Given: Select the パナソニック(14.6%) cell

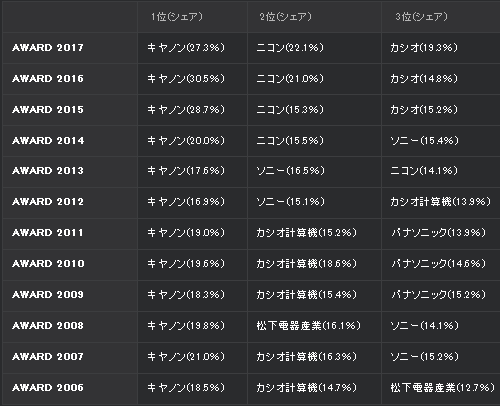Looking at the screenshot, I should (439, 264).
